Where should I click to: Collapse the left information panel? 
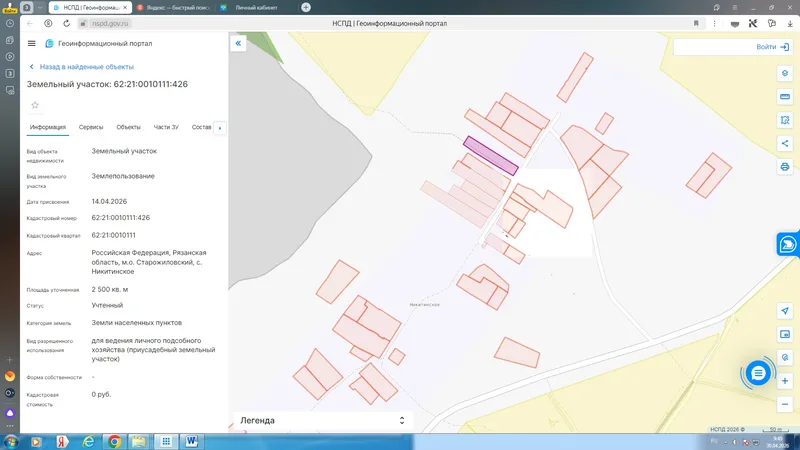coord(238,43)
